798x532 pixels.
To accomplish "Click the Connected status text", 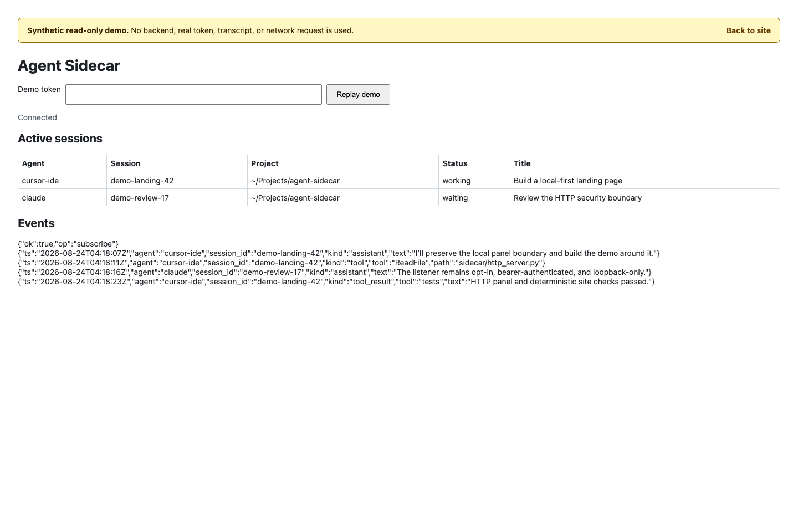I will coord(37,117).
